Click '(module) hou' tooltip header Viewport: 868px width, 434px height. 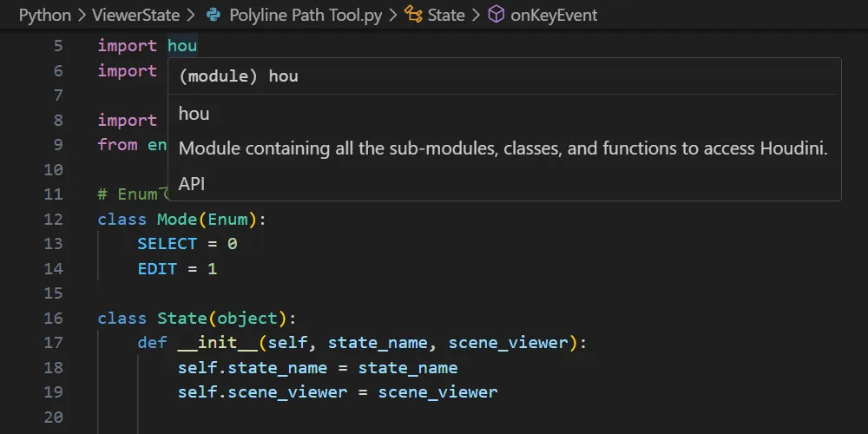coord(238,76)
